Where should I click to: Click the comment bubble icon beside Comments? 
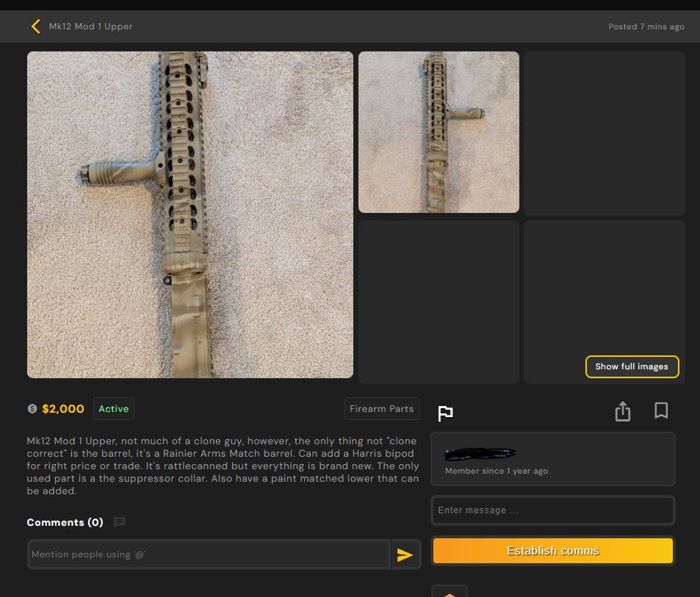(120, 522)
